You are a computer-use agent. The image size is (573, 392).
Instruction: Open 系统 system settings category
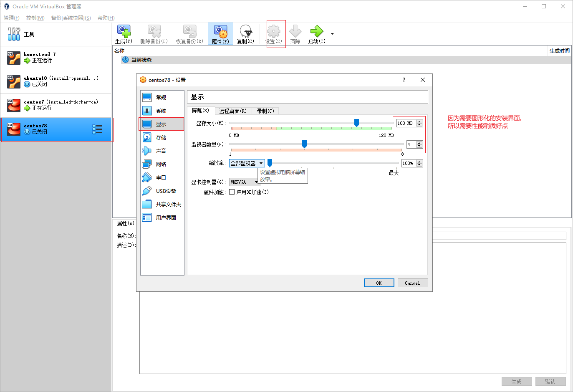point(162,111)
